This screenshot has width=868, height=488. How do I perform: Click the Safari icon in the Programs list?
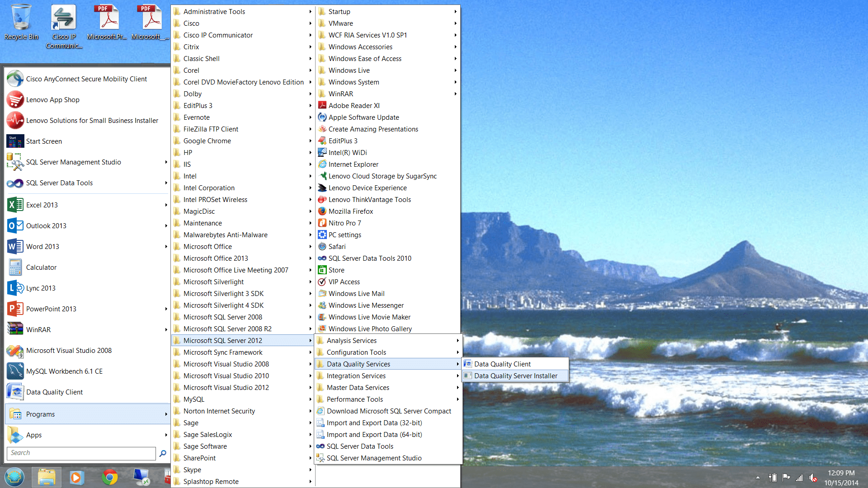coord(322,246)
